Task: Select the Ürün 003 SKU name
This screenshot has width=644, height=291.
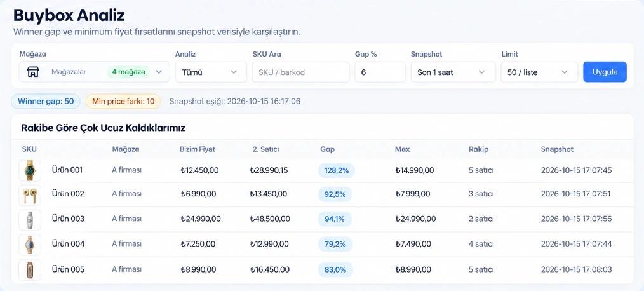Action: pyautogui.click(x=68, y=219)
